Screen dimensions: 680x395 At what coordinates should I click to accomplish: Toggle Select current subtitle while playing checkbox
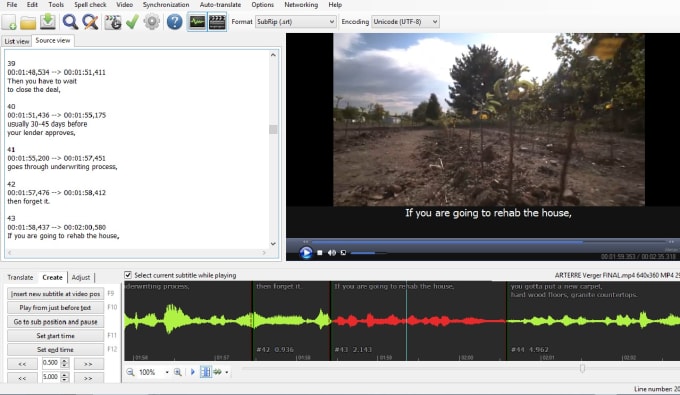click(x=128, y=275)
